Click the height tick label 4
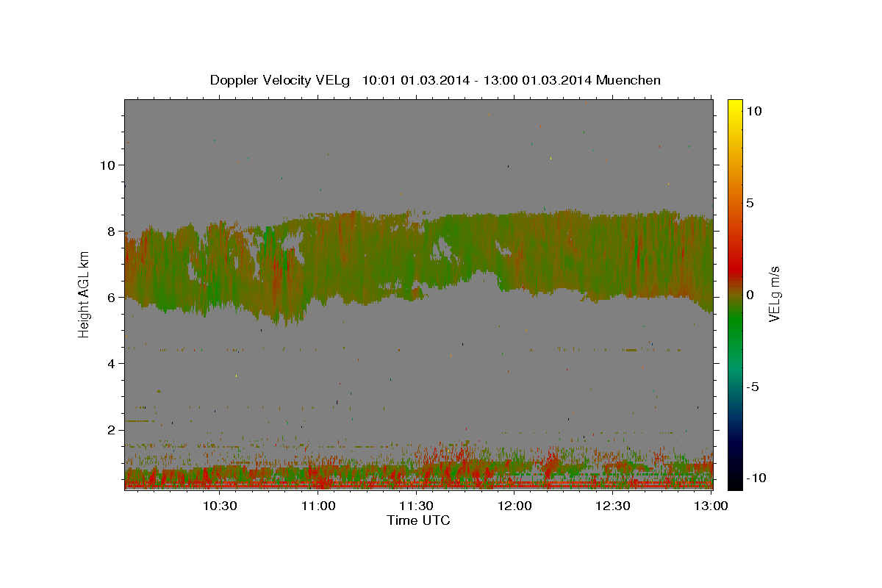The height and width of the screenshot is (588, 882). click(111, 363)
